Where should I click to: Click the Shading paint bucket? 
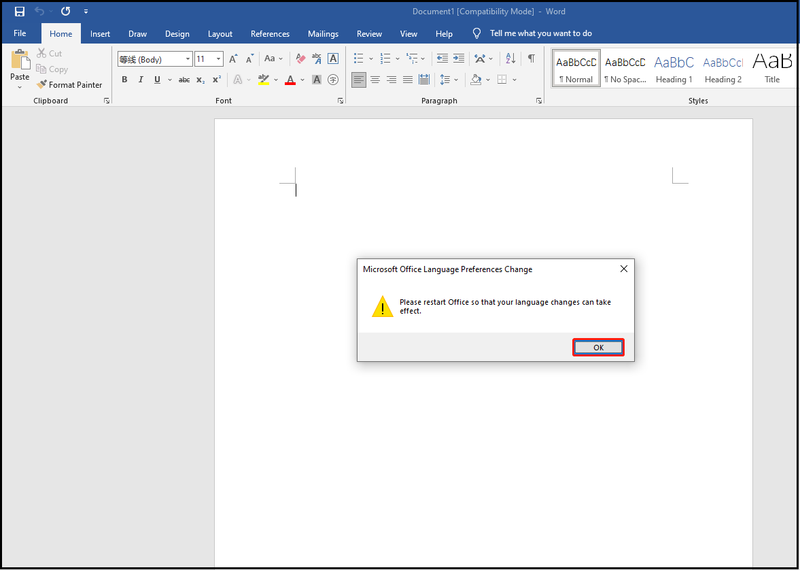(x=476, y=80)
